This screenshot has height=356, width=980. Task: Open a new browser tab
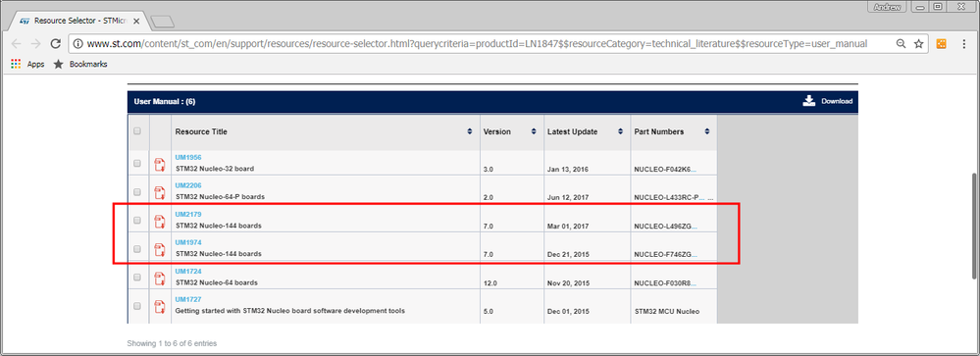coord(163,23)
